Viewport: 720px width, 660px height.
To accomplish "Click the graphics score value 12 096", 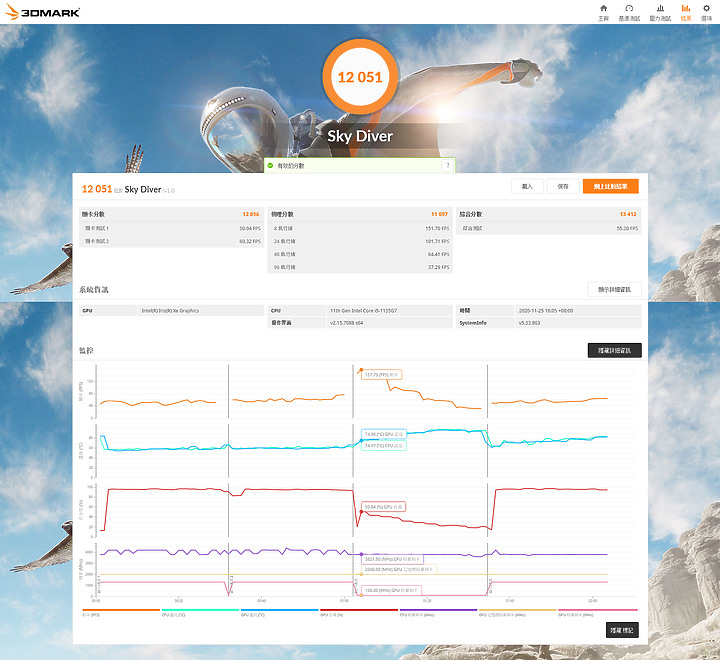I will coord(251,214).
